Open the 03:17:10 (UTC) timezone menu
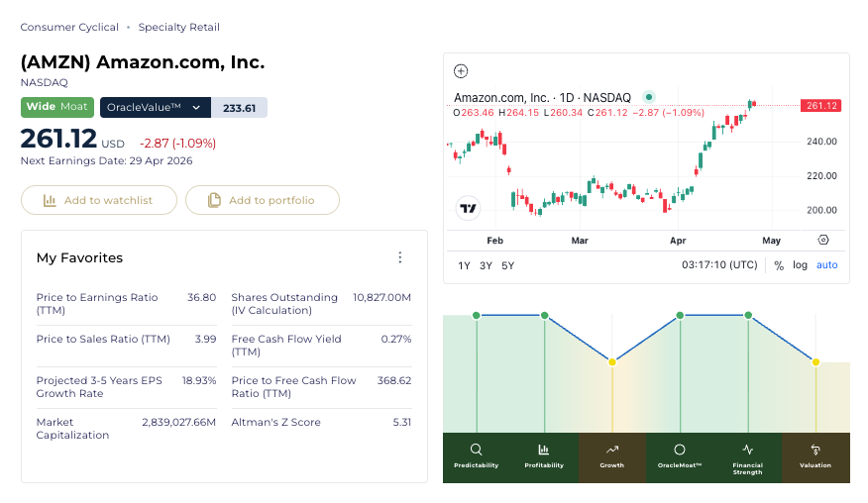The image size is (868, 503). [719, 265]
